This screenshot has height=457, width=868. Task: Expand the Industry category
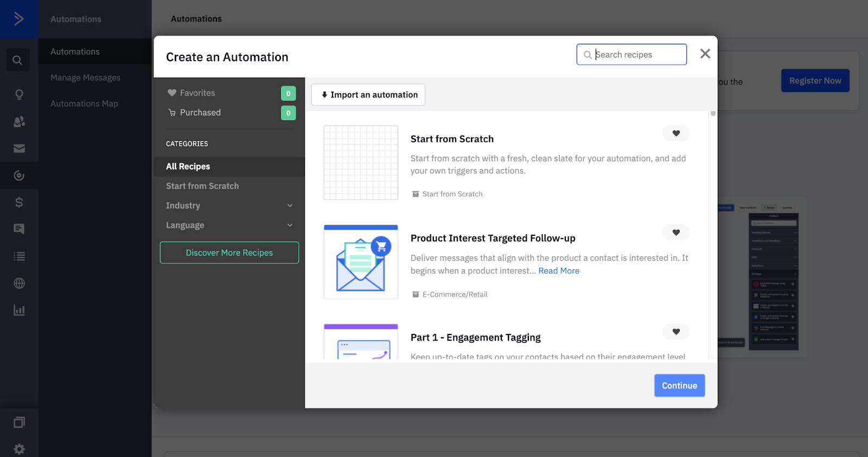pyautogui.click(x=229, y=205)
